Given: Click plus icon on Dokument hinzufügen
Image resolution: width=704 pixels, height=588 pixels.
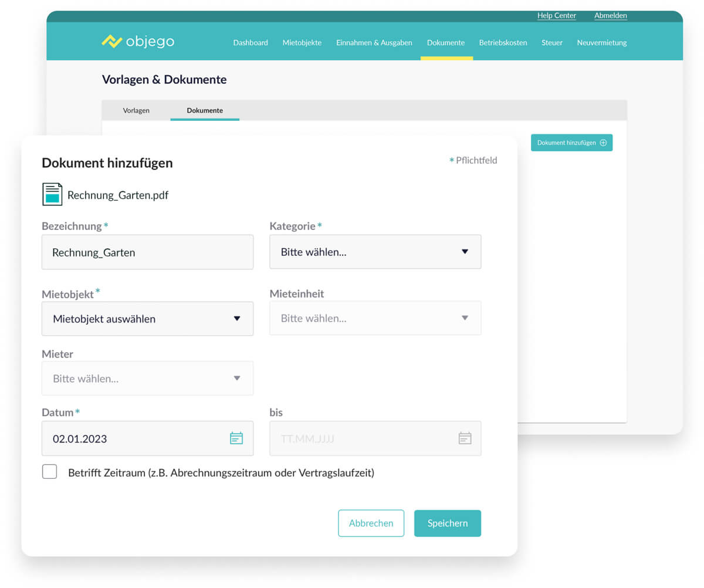Looking at the screenshot, I should (x=603, y=143).
